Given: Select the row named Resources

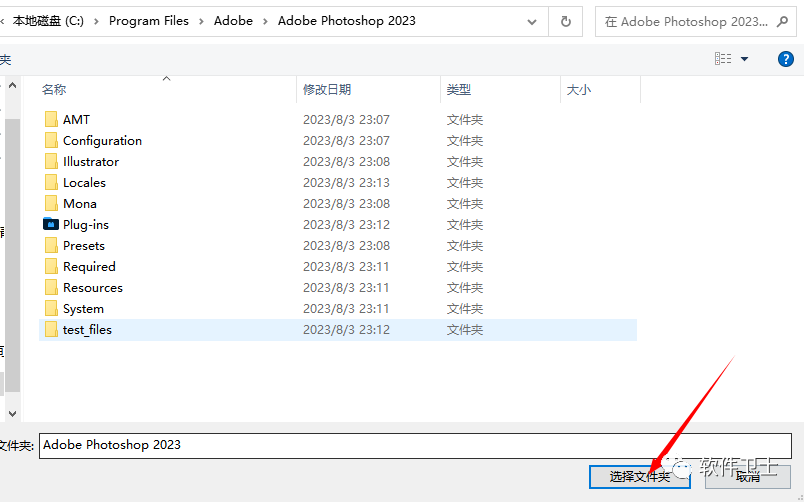Looking at the screenshot, I should click(x=337, y=288).
